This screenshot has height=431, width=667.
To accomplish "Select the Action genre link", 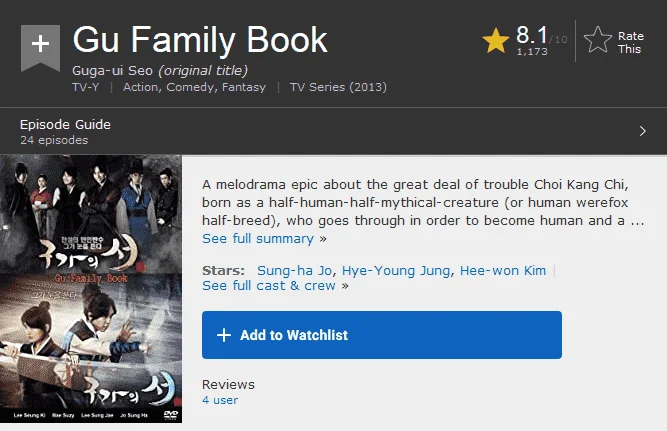I will tap(141, 87).
